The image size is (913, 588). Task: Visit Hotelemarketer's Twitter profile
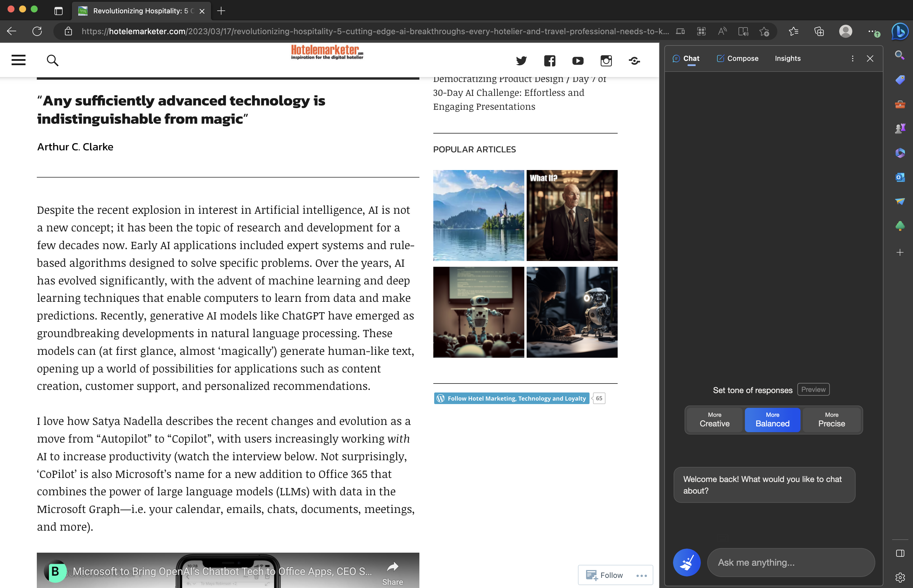pos(521,61)
